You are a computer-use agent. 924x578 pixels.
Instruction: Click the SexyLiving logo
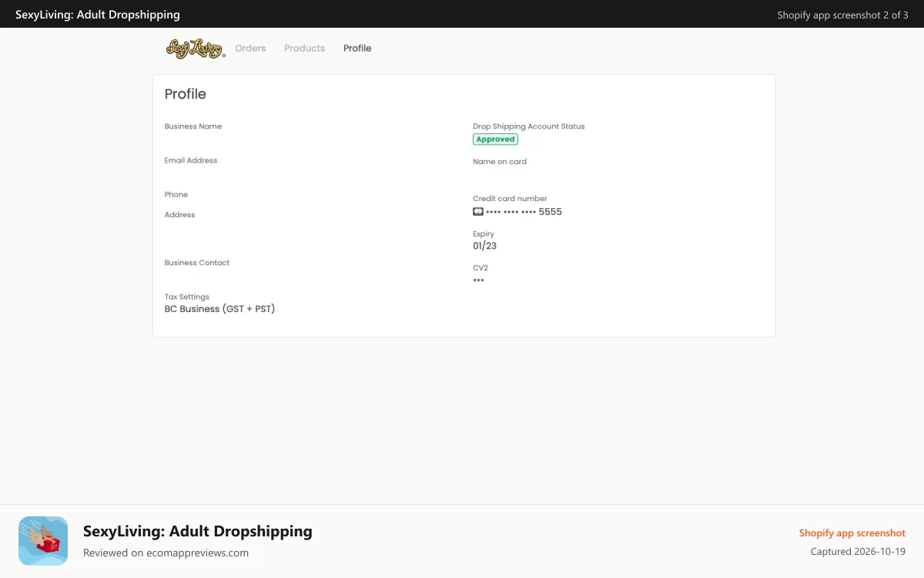click(x=196, y=49)
